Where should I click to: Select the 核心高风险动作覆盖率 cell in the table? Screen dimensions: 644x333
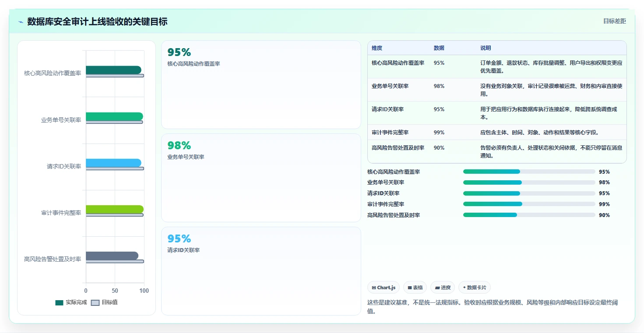(x=398, y=63)
